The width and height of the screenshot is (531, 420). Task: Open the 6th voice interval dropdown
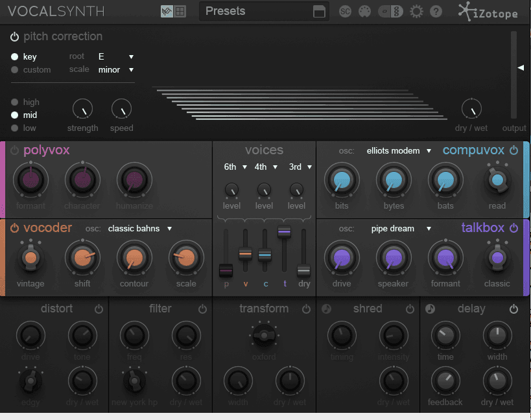pyautogui.click(x=235, y=167)
